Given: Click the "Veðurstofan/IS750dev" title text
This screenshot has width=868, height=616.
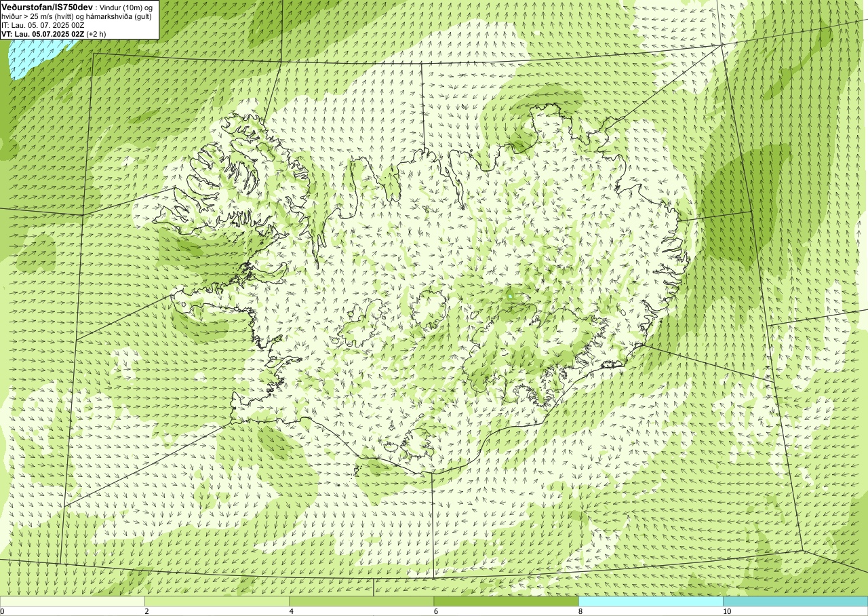Looking at the screenshot, I should point(47,6).
